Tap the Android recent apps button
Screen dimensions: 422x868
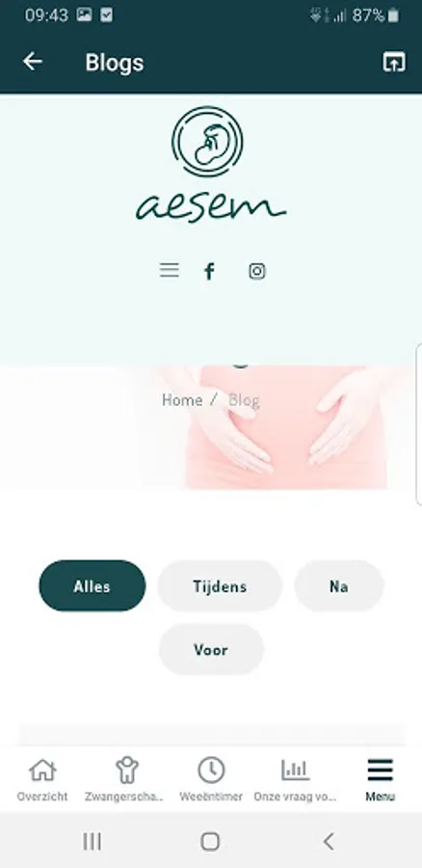[92, 841]
